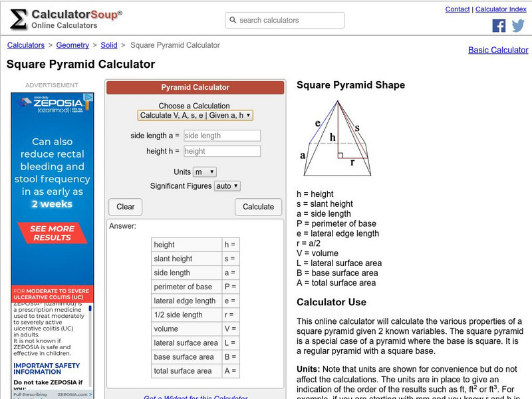Image resolution: width=532 pixels, height=399 pixels.
Task: Open the Facebook icon in header
Action: coord(499,26)
